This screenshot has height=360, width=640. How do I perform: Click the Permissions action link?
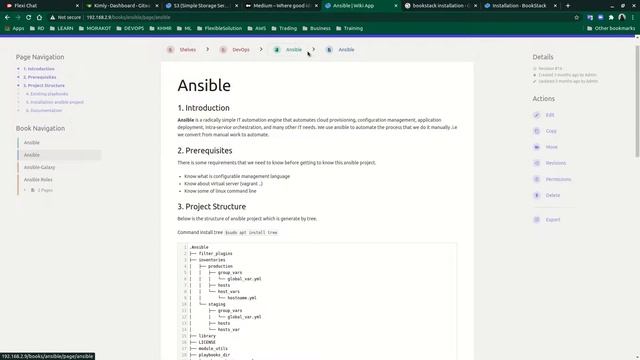(558, 180)
